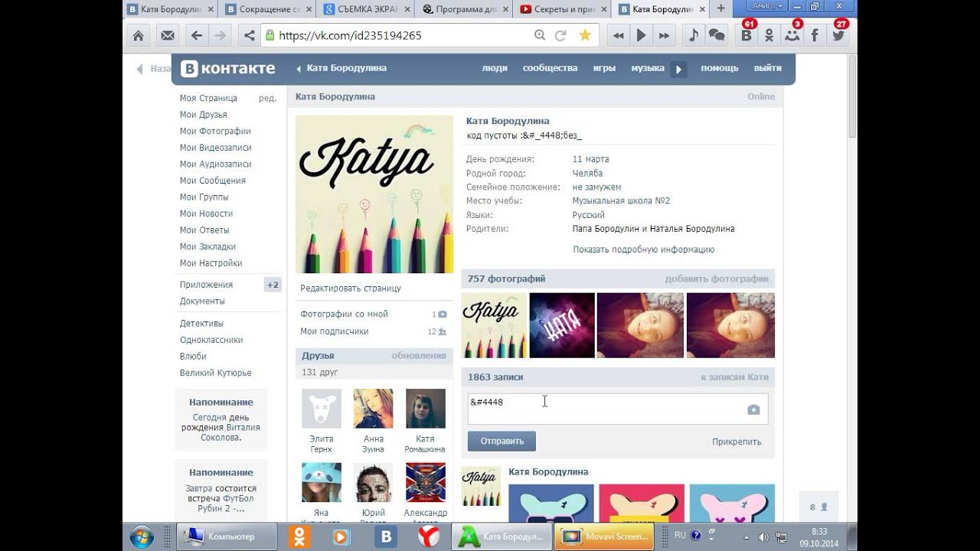Open the Facebook icon in browser toolbar

click(815, 35)
